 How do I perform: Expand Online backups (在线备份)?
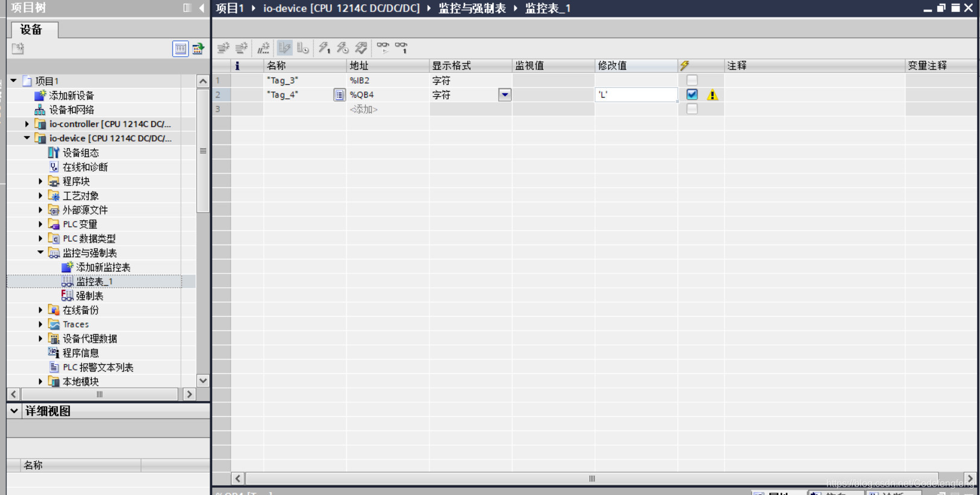click(40, 310)
